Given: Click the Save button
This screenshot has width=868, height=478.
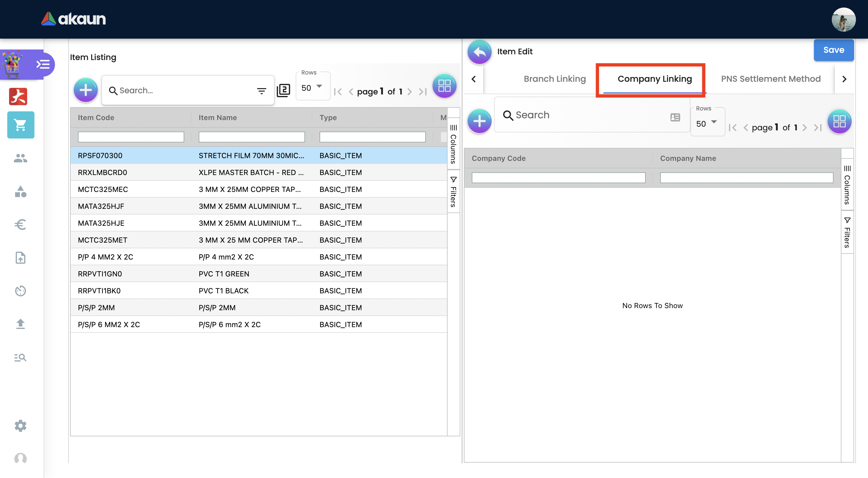Looking at the screenshot, I should (833, 50).
